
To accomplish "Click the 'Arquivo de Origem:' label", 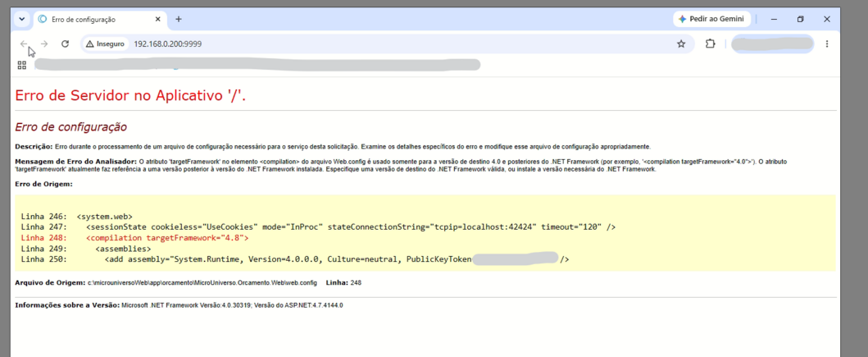I will (50, 282).
